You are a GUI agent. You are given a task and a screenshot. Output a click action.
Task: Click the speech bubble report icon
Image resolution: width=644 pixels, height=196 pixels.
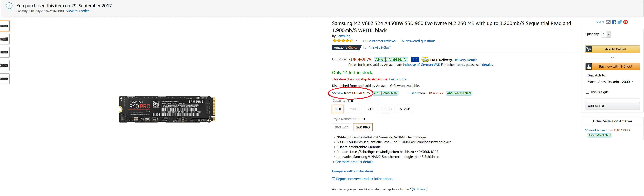click(x=333, y=179)
